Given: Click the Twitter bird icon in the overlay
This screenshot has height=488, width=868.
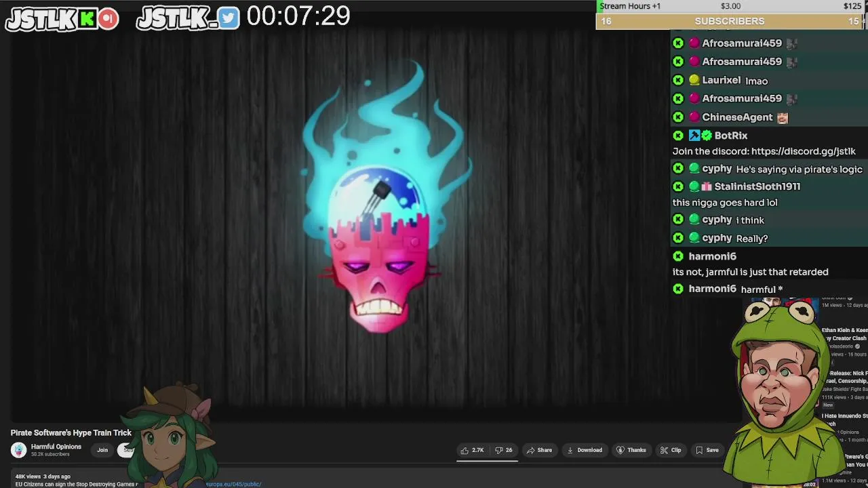Looking at the screenshot, I should [x=229, y=18].
